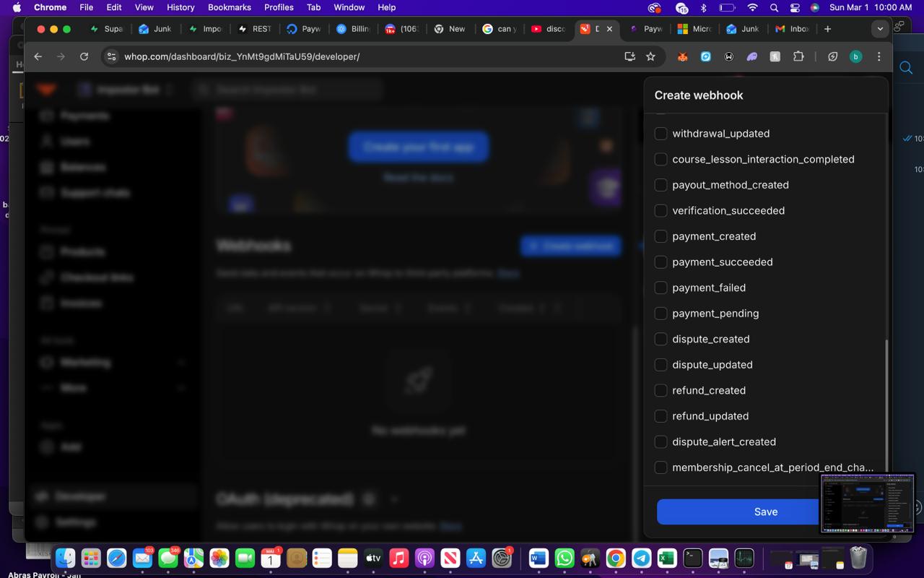This screenshot has height=578, width=924.
Task: Tick the dispute_created checkbox
Action: 661,339
